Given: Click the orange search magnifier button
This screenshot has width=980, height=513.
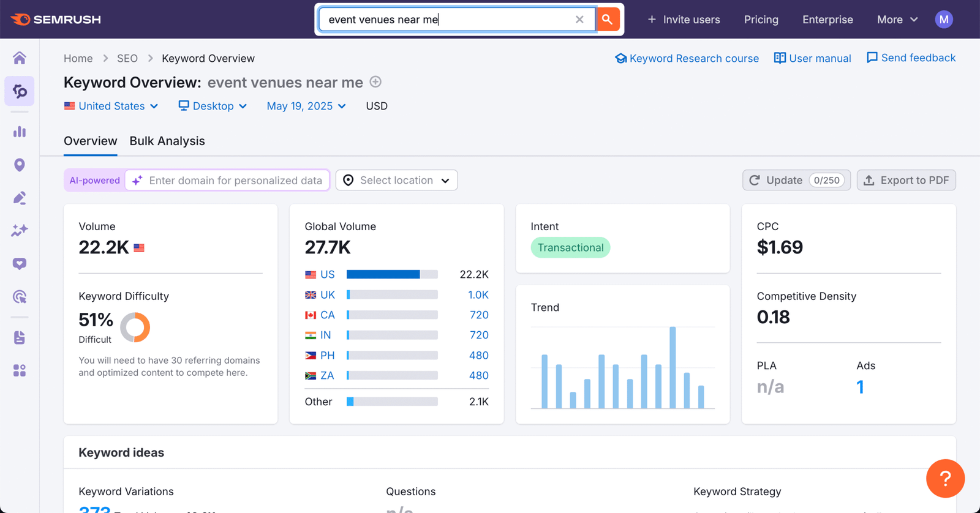Looking at the screenshot, I should (607, 20).
